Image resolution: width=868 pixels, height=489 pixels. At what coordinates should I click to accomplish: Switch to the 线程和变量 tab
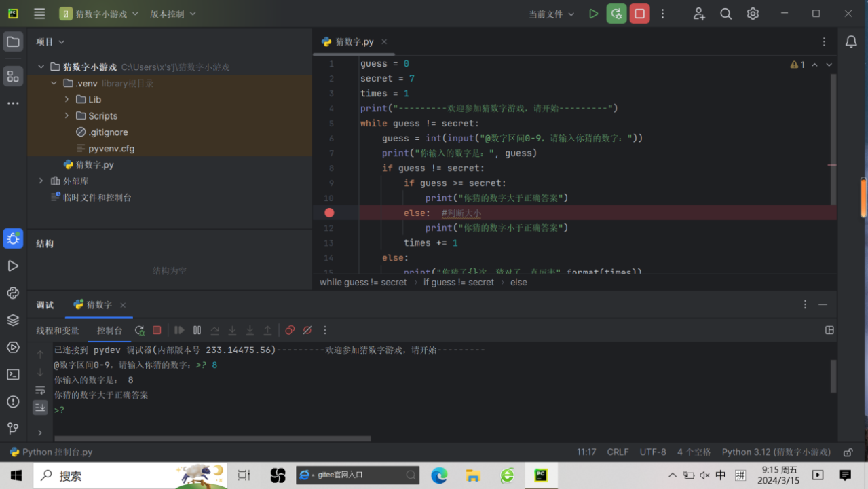tap(58, 330)
